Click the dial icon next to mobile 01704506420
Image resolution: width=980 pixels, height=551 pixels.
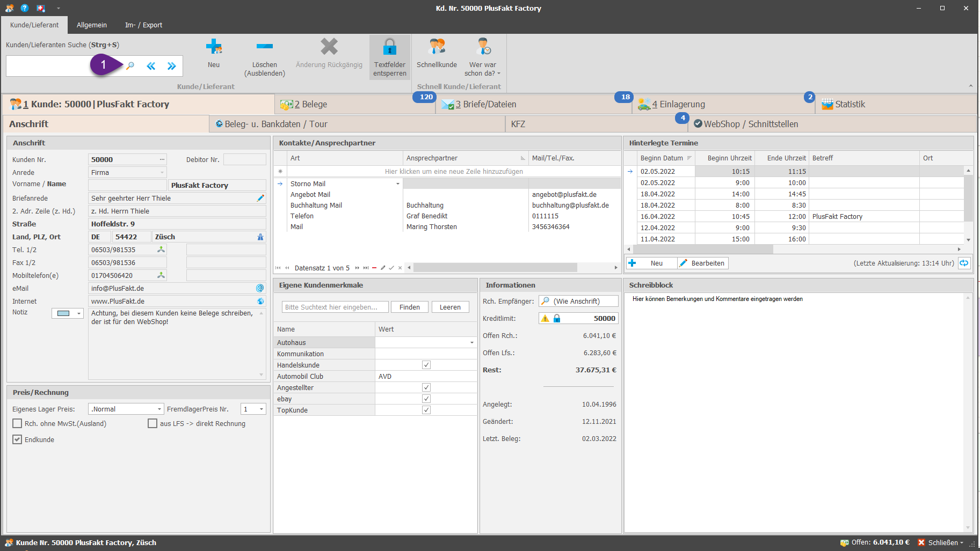[161, 275]
